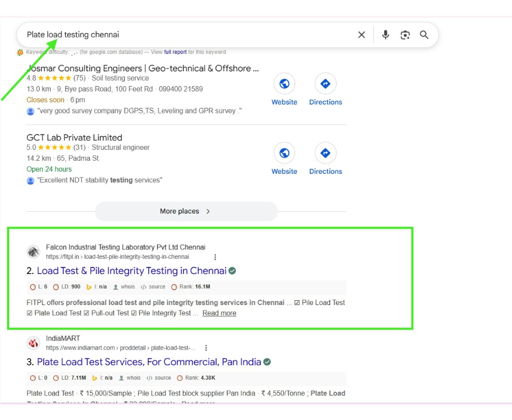Open 'Plate Load Test Services, For Commercial, Pan India'
The width and height of the screenshot is (512, 420).
pyautogui.click(x=149, y=362)
